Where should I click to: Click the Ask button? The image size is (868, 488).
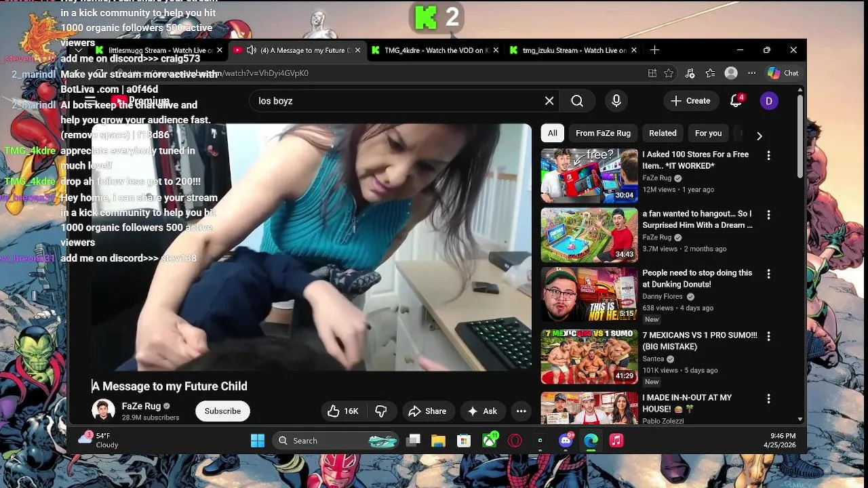482,411
